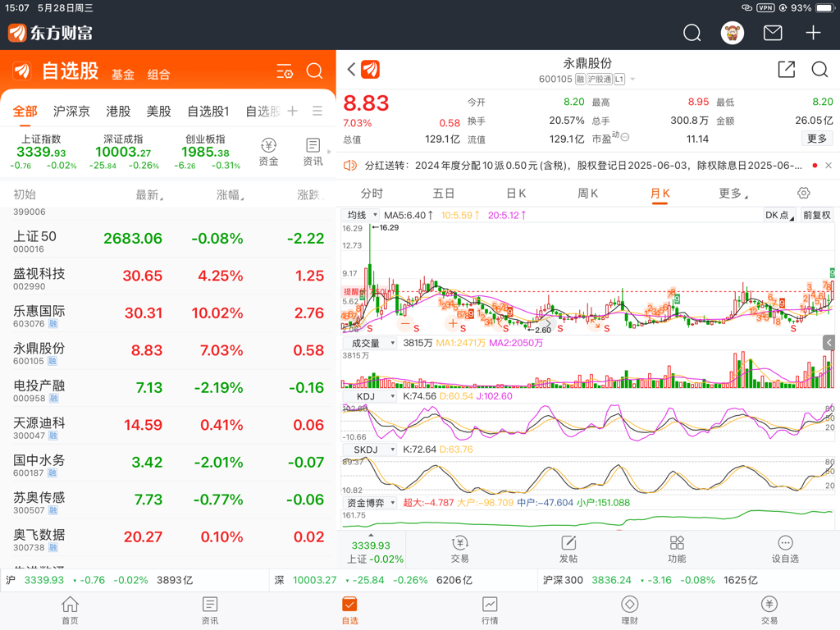The height and width of the screenshot is (630, 840).
Task: Go back from 永鼎股份 detail page
Action: (x=351, y=69)
